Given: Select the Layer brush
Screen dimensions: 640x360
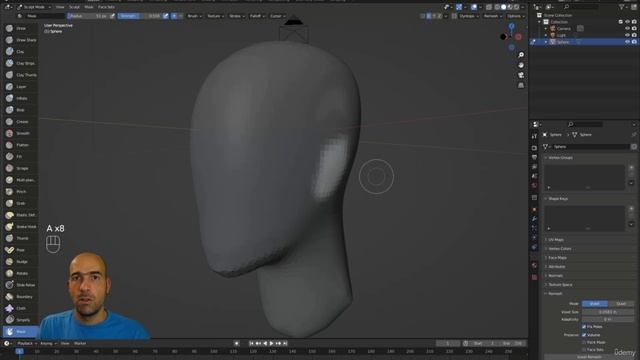Looking at the screenshot, I should 20,87.
